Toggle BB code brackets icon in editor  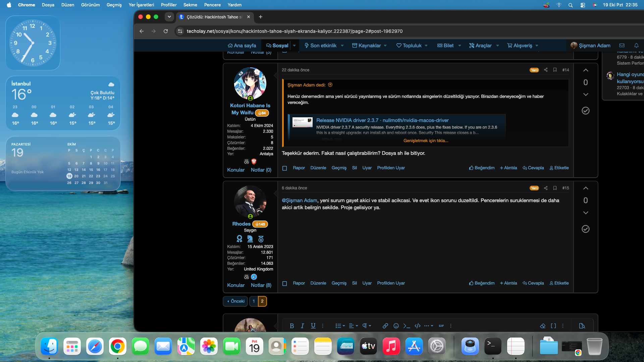tap(553, 326)
